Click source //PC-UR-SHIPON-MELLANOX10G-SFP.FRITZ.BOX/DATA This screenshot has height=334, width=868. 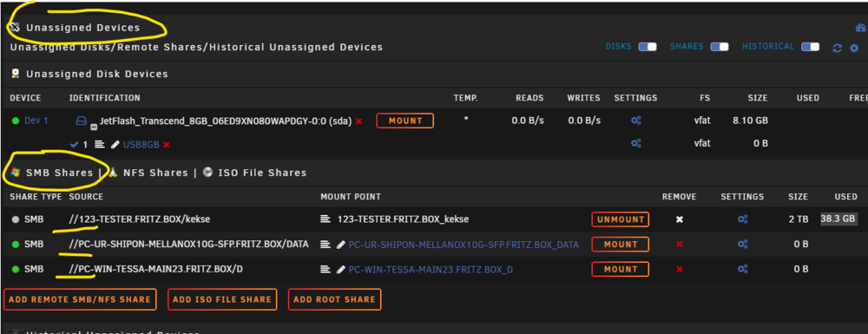tap(188, 244)
